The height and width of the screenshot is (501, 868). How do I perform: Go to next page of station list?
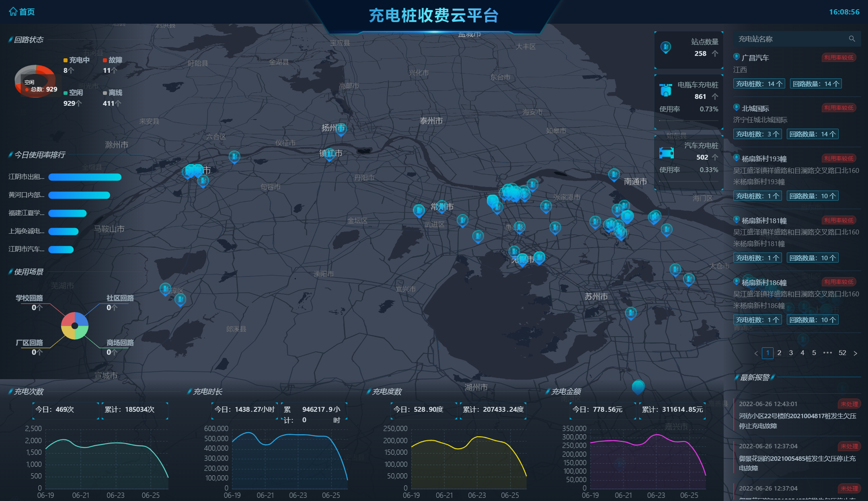pyautogui.click(x=855, y=353)
